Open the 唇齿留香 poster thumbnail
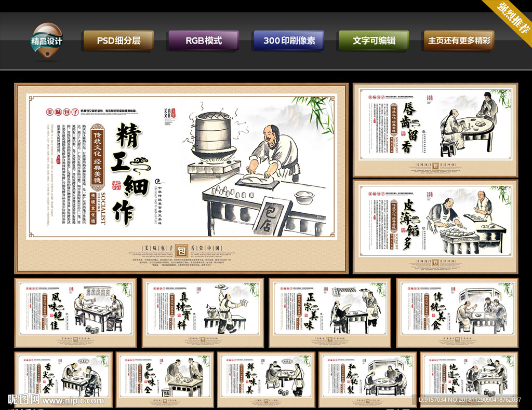Screen dimensions: 532x410 point(436,130)
